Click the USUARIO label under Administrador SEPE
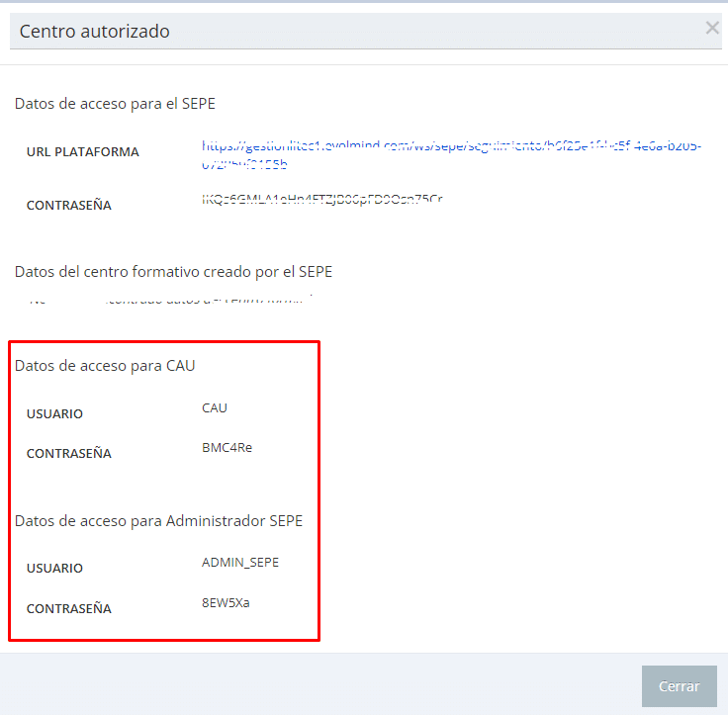Viewport: 728px width, 715px height. (55, 569)
